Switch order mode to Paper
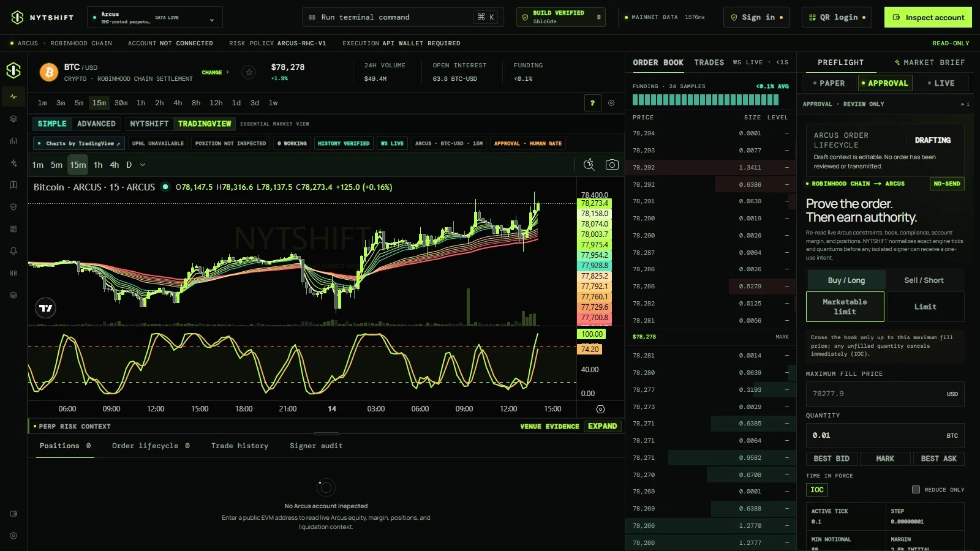This screenshot has width=980, height=551. [829, 83]
